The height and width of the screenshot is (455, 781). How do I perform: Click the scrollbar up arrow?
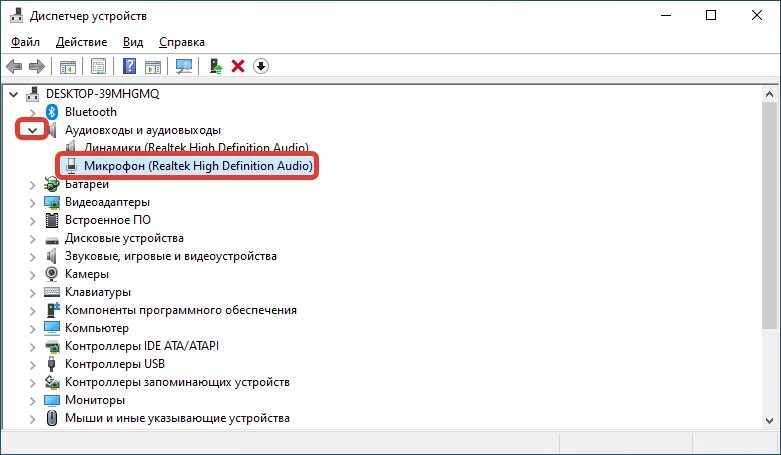pyautogui.click(x=769, y=94)
